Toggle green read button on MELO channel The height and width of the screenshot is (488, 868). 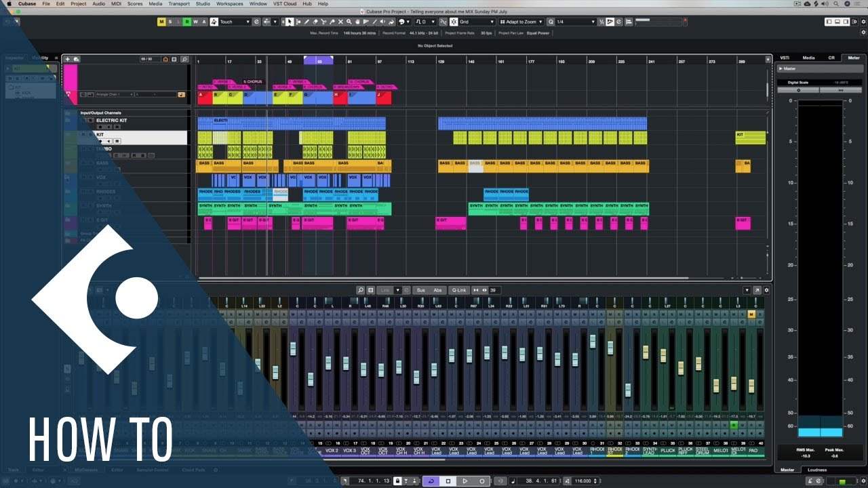click(x=734, y=425)
